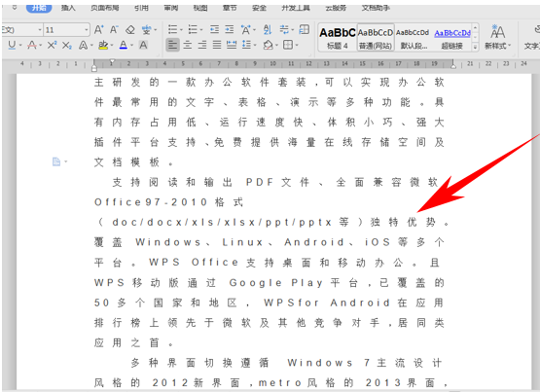
Task: Apply distributed alignment
Action: pos(232,45)
